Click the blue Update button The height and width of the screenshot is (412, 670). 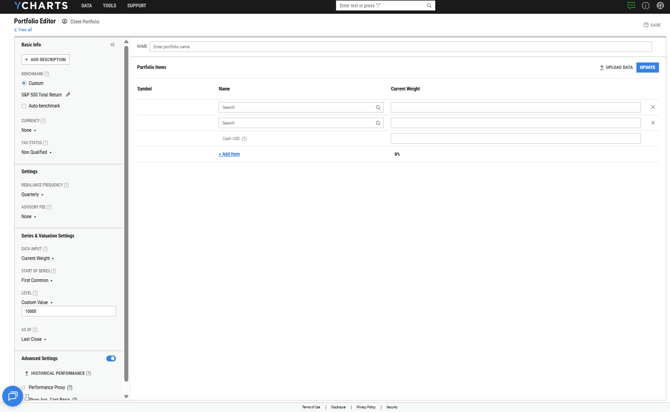(x=647, y=67)
